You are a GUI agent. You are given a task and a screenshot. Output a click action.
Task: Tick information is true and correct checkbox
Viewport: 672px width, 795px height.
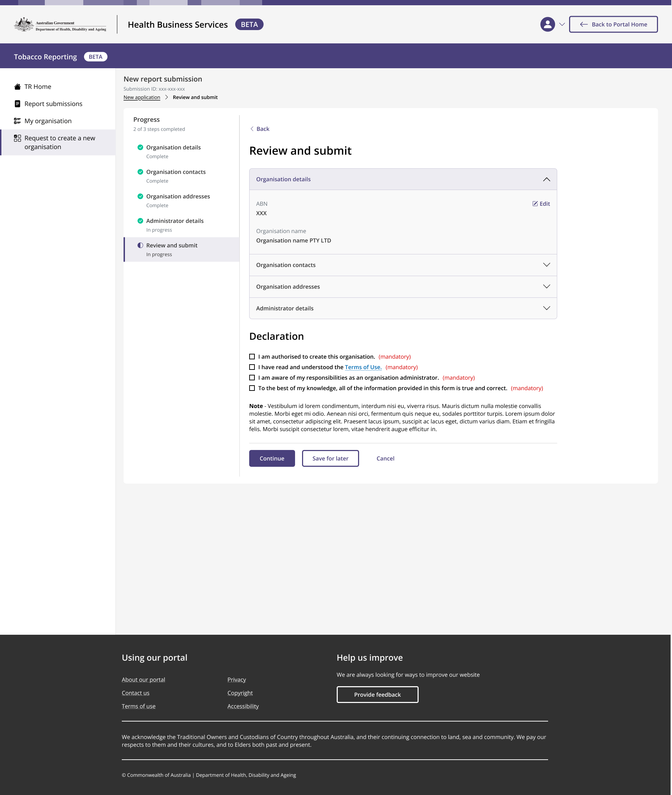tap(252, 388)
